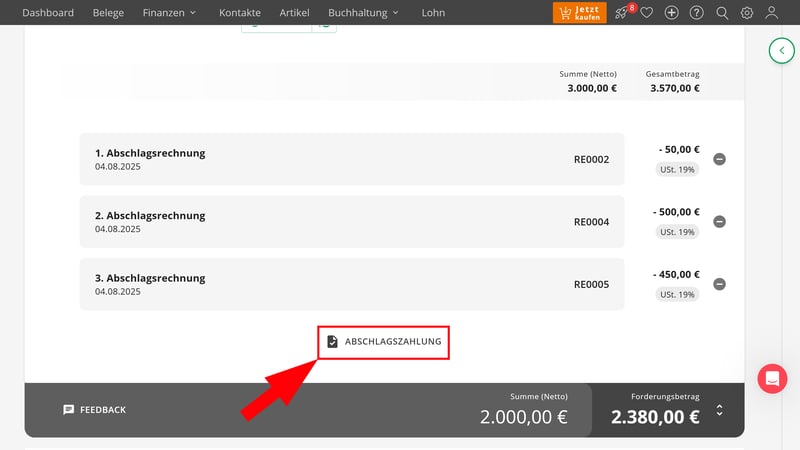Expand the Buchhaltung menu dropdown
Image resolution: width=800 pixels, height=450 pixels.
click(x=363, y=13)
